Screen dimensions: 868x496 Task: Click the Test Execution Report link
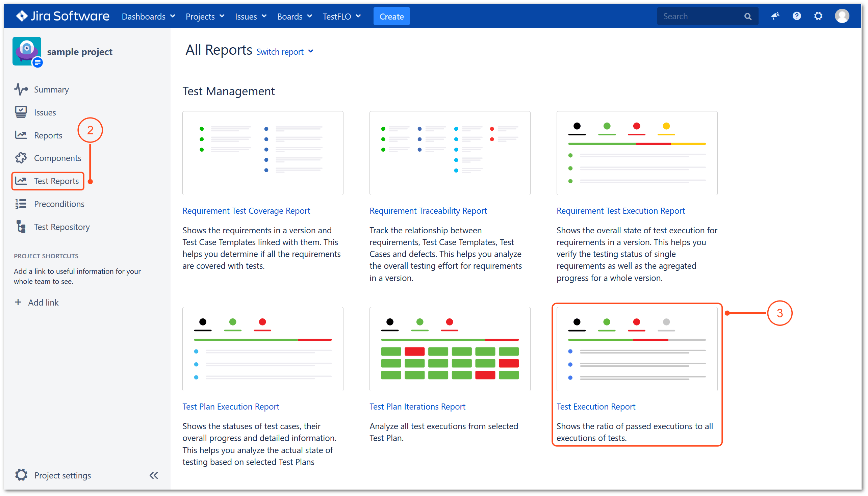(595, 407)
